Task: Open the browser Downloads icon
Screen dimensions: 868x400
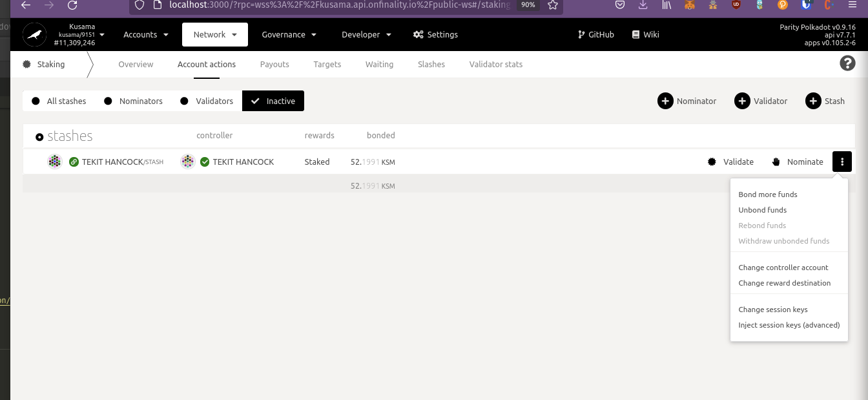Action: point(643,5)
